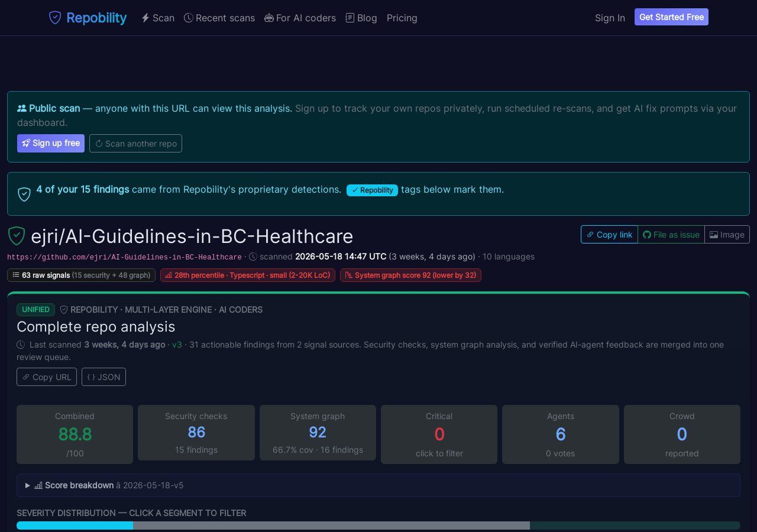The height and width of the screenshot is (532, 757).
Task: Click the Copy URL button
Action: click(x=47, y=377)
